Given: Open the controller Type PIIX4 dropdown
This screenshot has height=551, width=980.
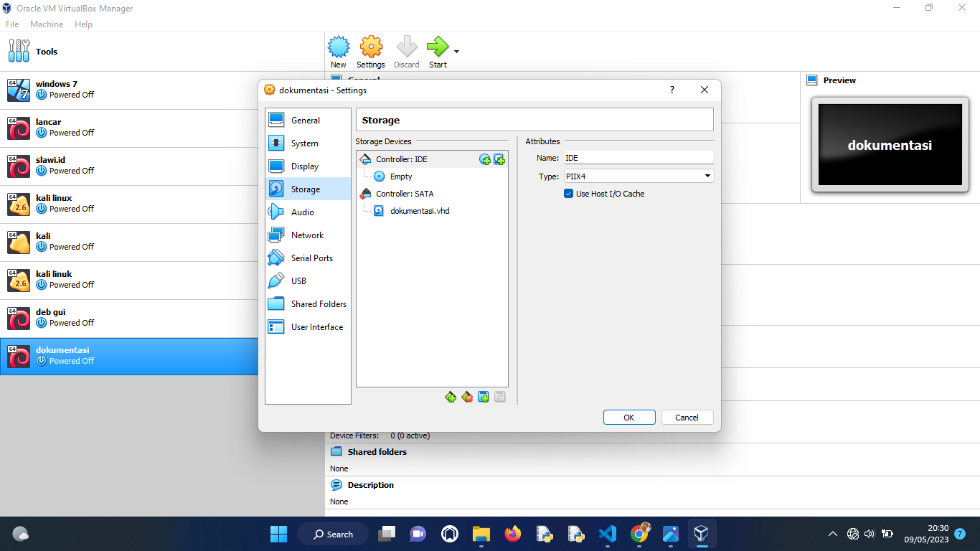Looking at the screenshot, I should (638, 176).
